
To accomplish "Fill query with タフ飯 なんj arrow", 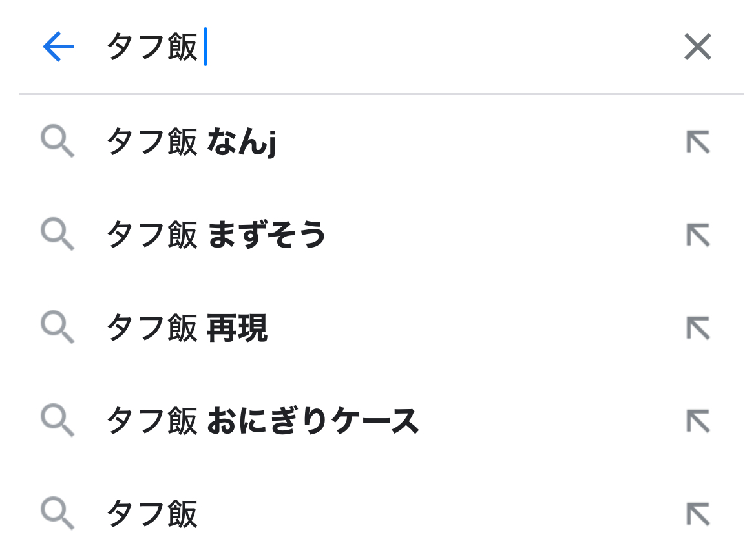I will (x=698, y=142).
